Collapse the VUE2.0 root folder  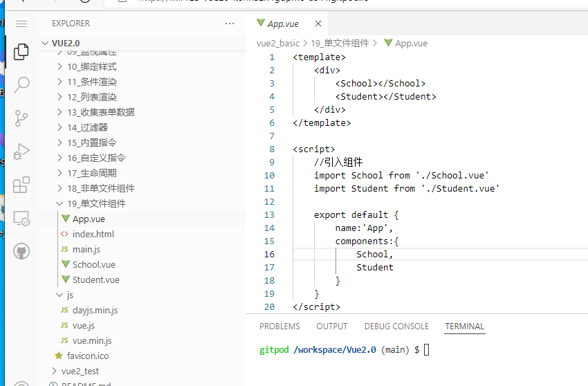[x=45, y=43]
